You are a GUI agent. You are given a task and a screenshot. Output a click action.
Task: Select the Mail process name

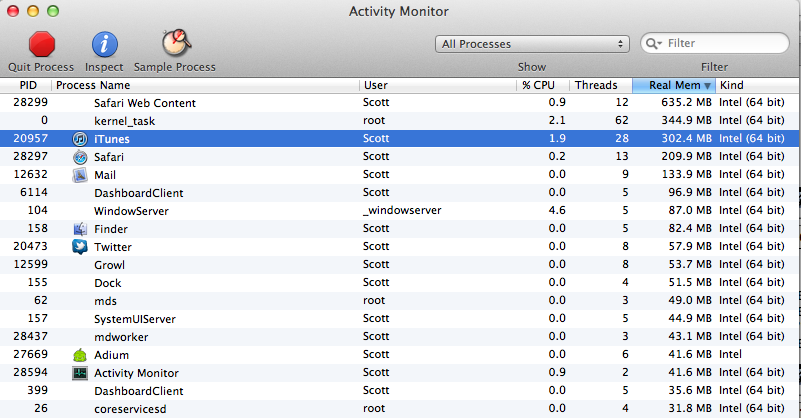(105, 175)
